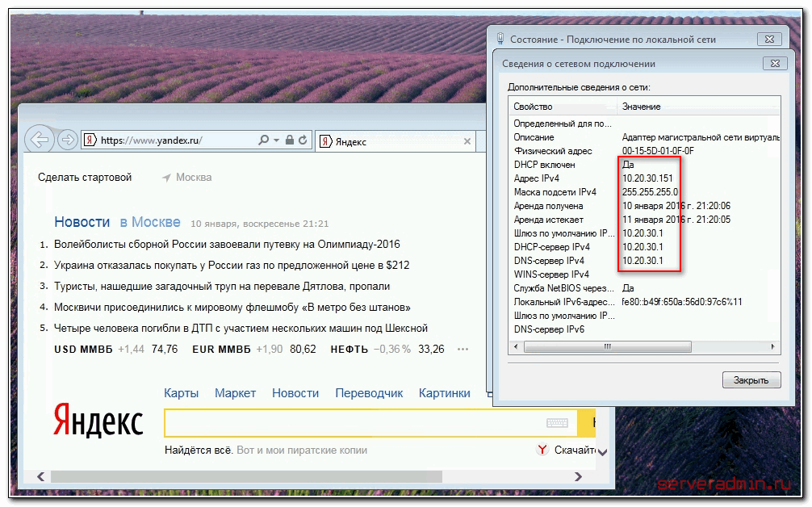Click the Свойство column header
This screenshot has width=812, height=507.
(563, 107)
